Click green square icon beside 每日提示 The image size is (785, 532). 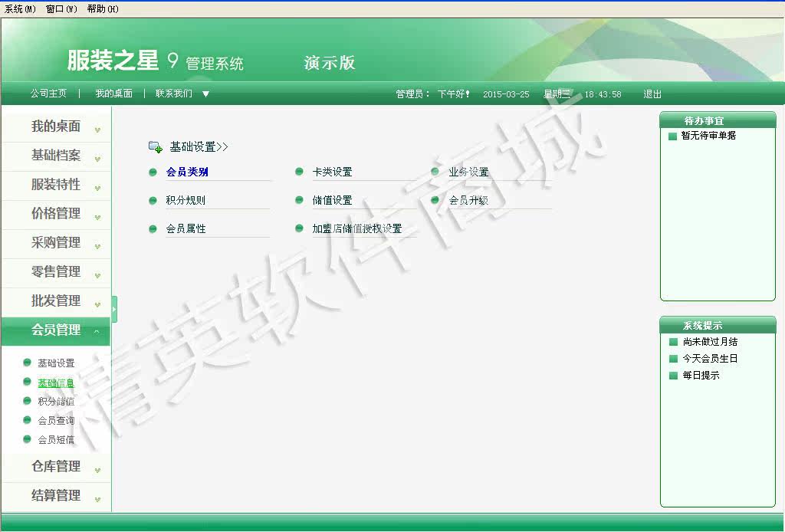tap(673, 376)
